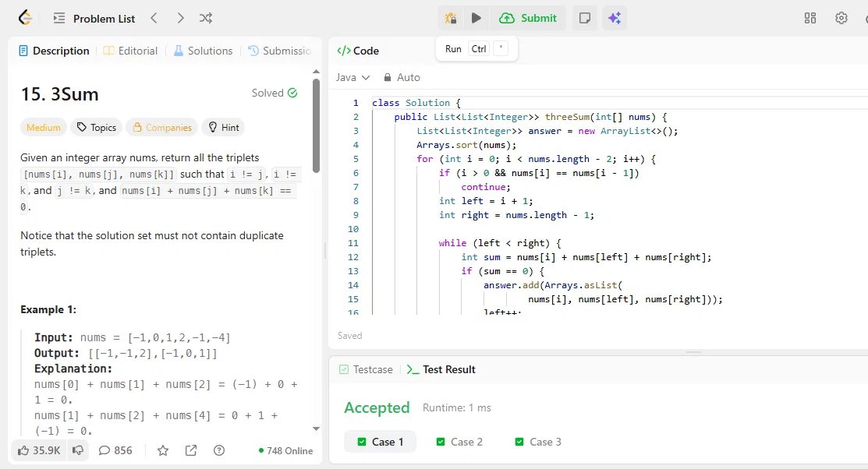Click the Solved status check icon
The width and height of the screenshot is (868, 469).
(x=292, y=93)
